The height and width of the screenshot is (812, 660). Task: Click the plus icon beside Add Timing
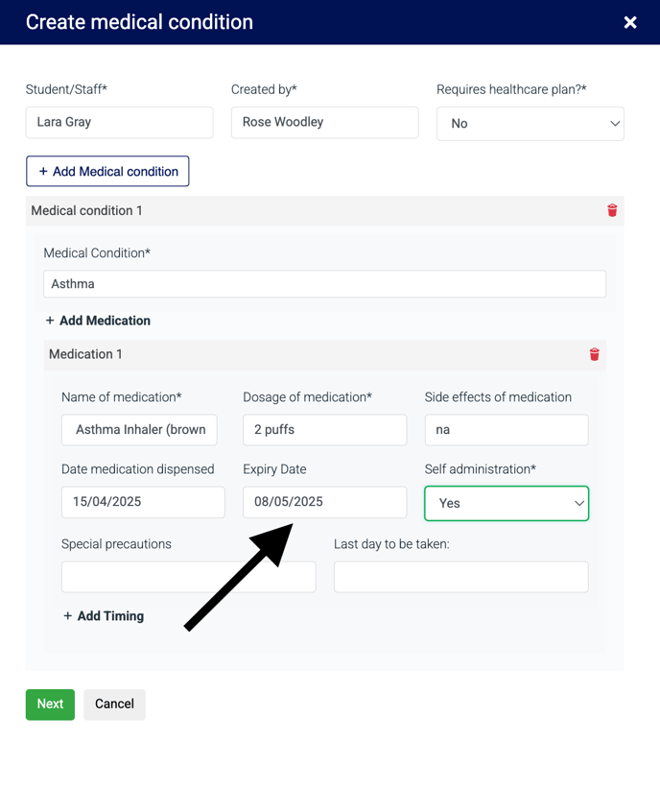67,616
